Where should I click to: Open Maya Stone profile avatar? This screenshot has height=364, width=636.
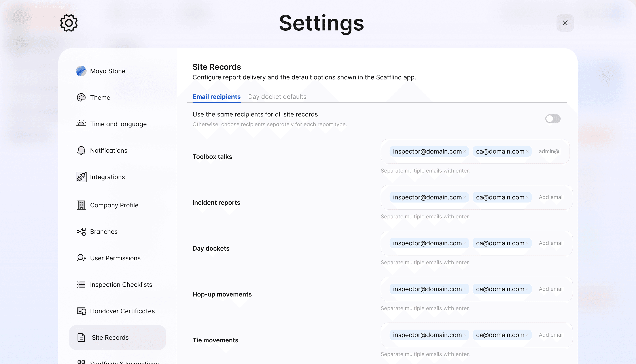point(81,71)
